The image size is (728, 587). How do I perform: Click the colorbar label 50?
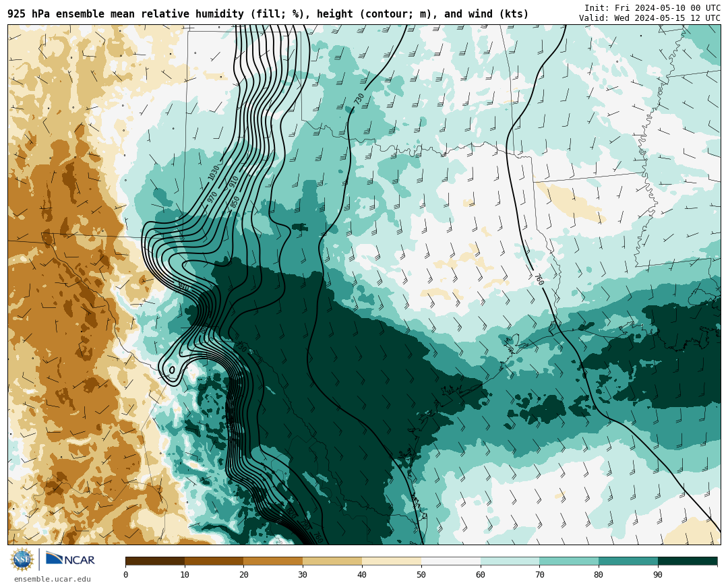(421, 575)
